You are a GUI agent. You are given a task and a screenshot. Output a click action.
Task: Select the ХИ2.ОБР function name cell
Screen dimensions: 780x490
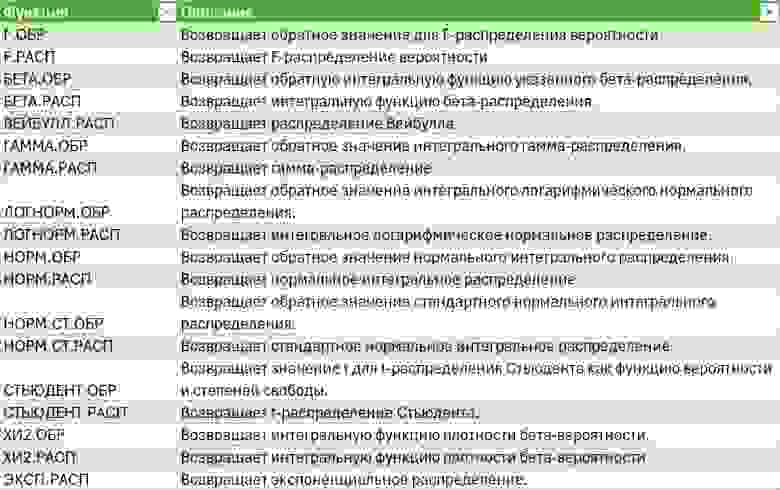click(x=33, y=435)
